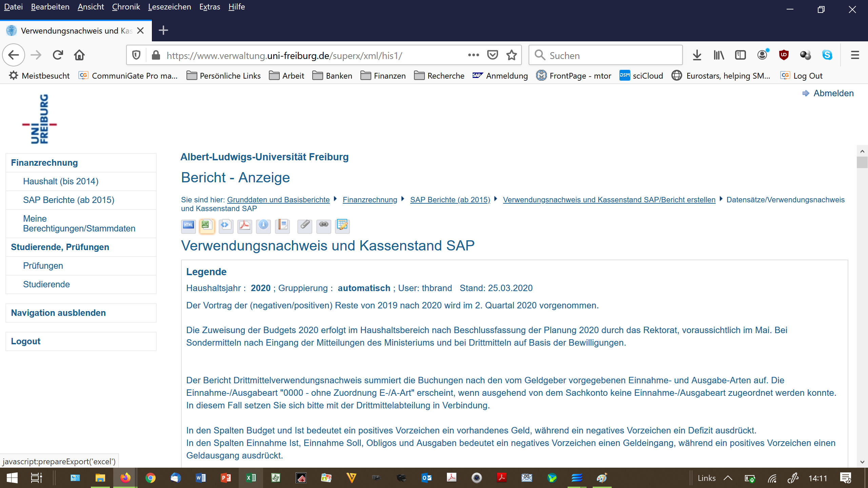The height and width of the screenshot is (488, 868).
Task: Click the scrollbar down arrow
Action: coord(862,462)
